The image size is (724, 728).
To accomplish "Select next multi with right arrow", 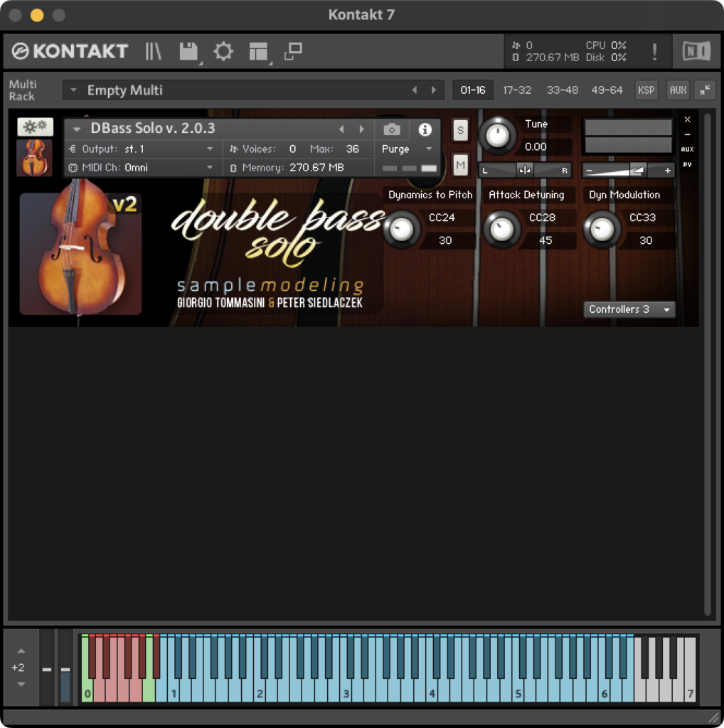I will pyautogui.click(x=434, y=90).
